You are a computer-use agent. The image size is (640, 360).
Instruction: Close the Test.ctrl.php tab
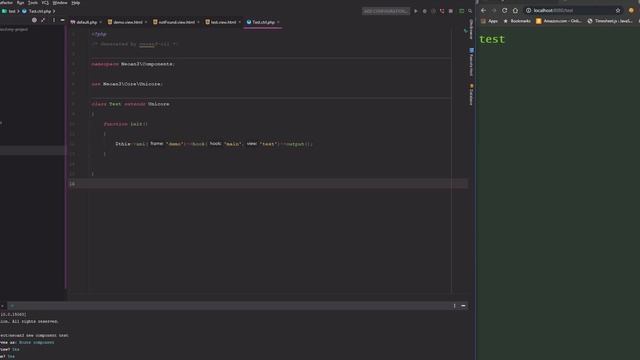[278, 22]
